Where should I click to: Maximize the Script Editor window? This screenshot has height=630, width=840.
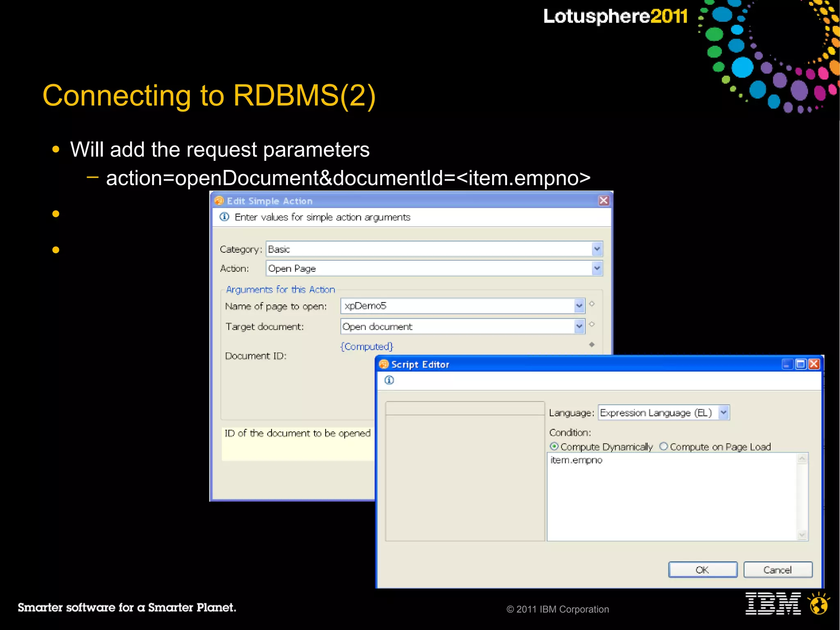pyautogui.click(x=801, y=364)
